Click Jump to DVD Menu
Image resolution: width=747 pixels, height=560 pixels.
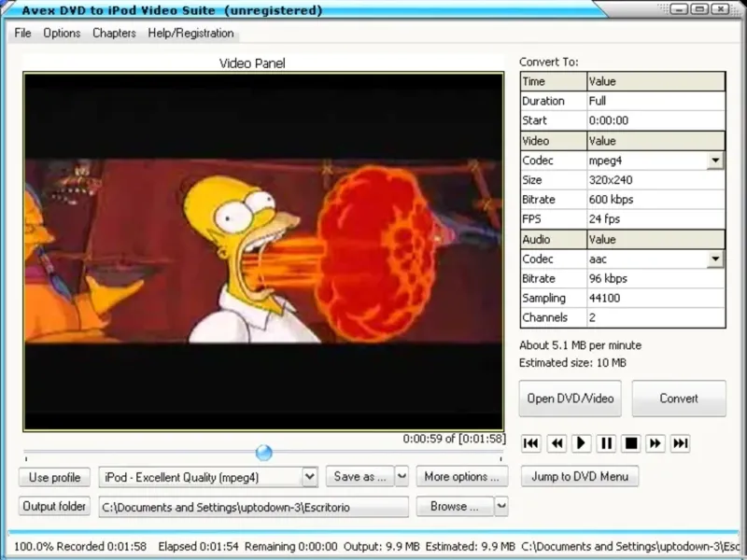pyautogui.click(x=580, y=476)
